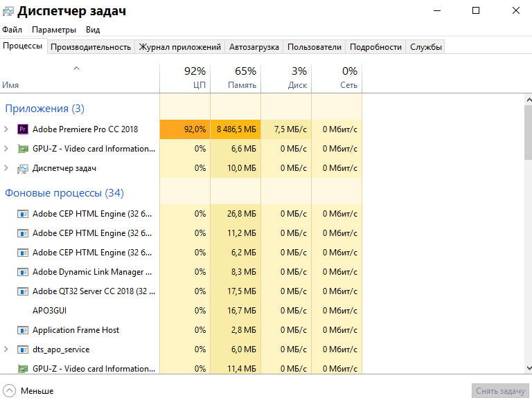The image size is (532, 400).
Task: Switch to the Подробности tab
Action: [375, 47]
